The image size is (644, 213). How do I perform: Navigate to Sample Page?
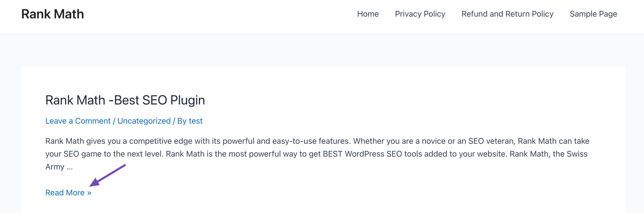593,14
